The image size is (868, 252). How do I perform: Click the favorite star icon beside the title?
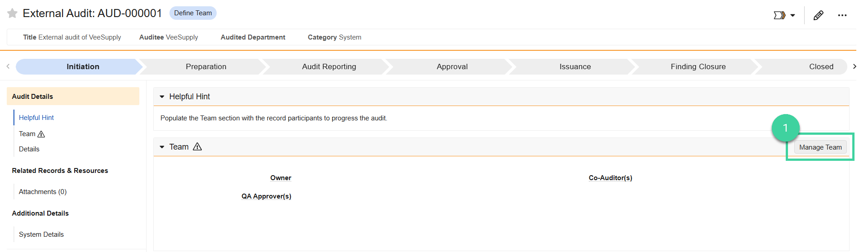point(13,13)
